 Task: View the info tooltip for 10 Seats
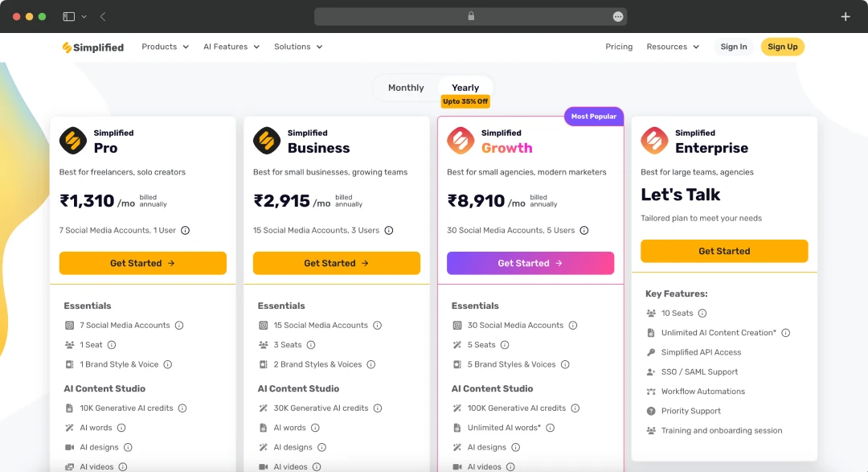tap(702, 314)
